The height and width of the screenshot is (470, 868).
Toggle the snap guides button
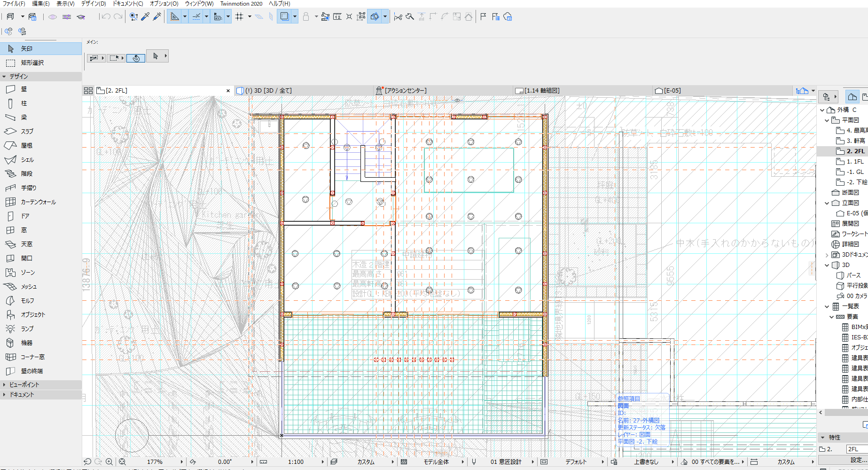196,17
